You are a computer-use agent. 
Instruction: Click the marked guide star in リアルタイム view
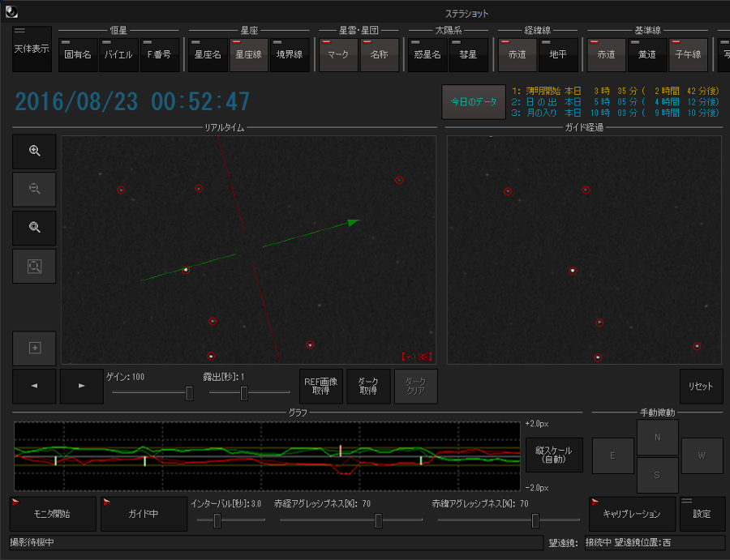[x=186, y=269]
